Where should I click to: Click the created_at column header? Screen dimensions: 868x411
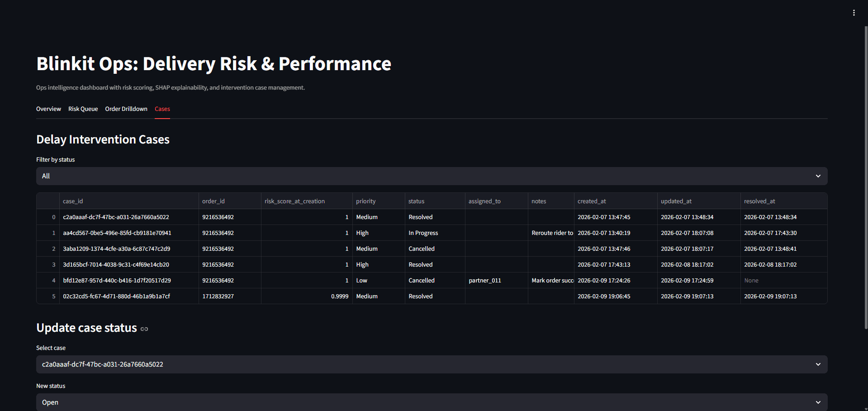(615, 201)
